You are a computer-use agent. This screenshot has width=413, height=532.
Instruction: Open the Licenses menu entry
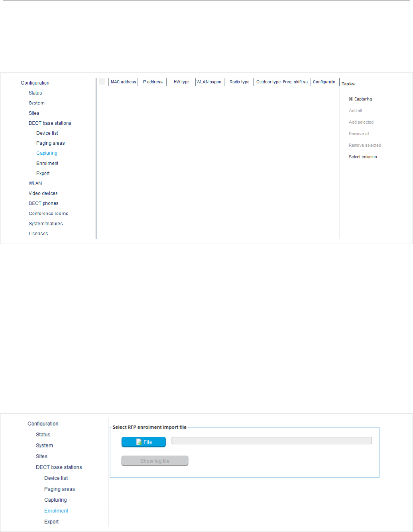coord(38,234)
